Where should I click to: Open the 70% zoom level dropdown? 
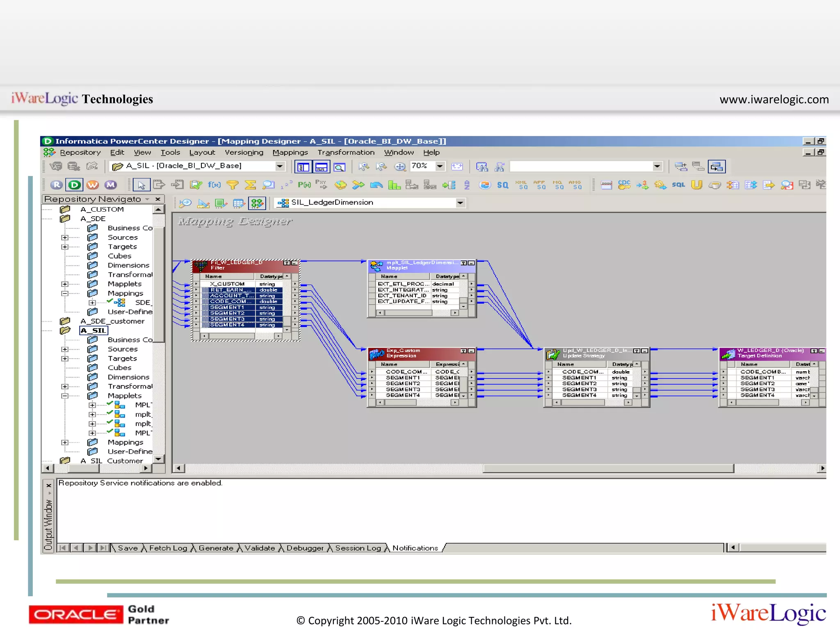coord(440,166)
